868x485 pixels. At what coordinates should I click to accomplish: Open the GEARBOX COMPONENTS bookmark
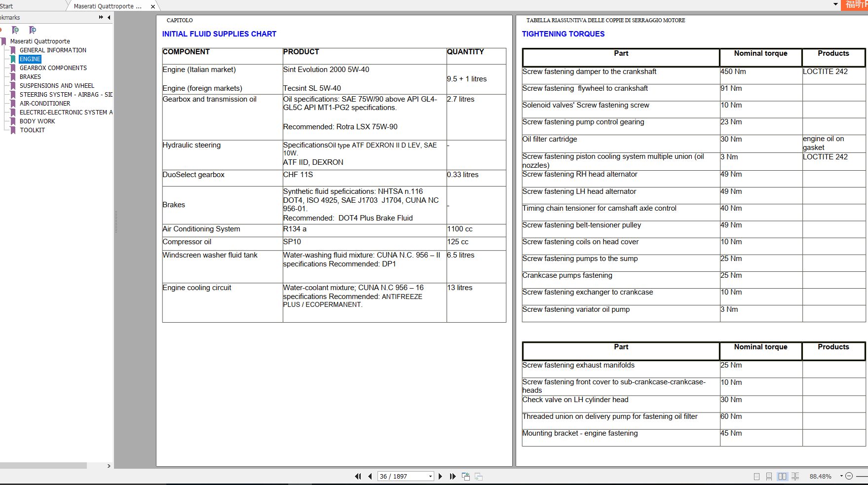53,68
